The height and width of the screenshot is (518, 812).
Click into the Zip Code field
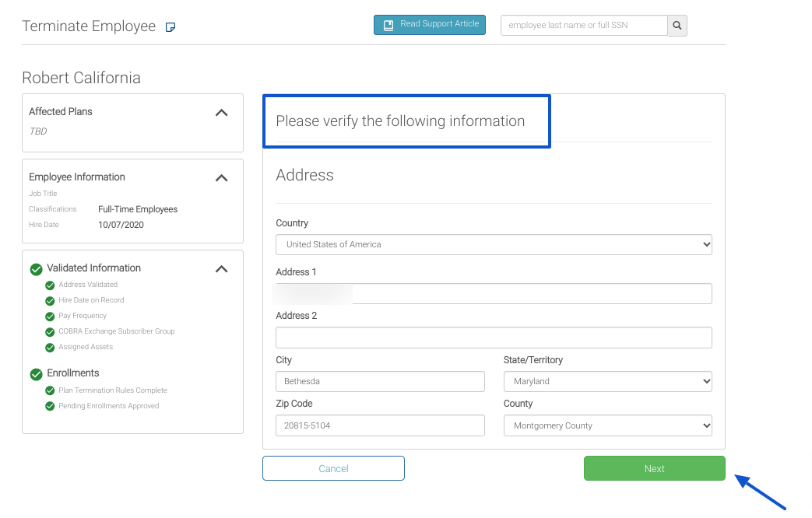[x=380, y=425]
